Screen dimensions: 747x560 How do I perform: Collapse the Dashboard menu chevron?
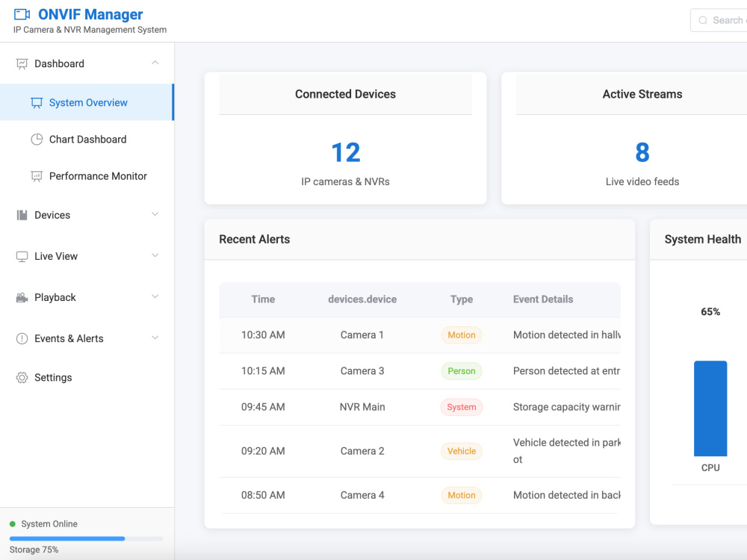coord(155,63)
